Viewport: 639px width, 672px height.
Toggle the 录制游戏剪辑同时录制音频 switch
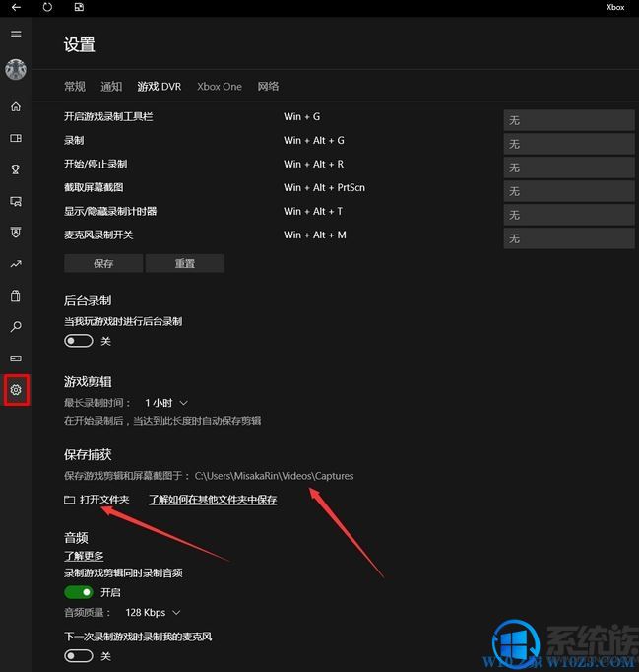click(x=79, y=592)
